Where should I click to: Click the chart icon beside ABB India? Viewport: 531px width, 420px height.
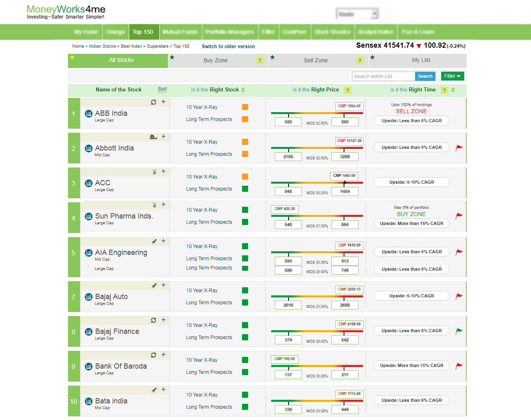coord(89,114)
